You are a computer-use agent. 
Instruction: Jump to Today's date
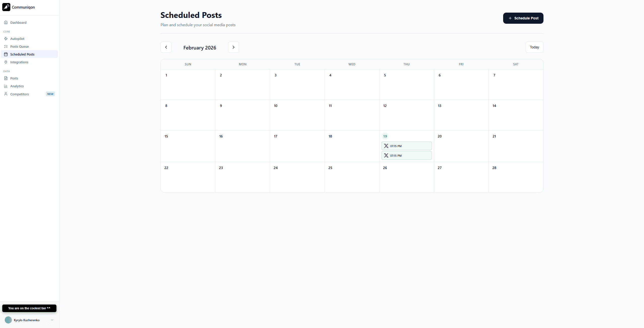(534, 47)
